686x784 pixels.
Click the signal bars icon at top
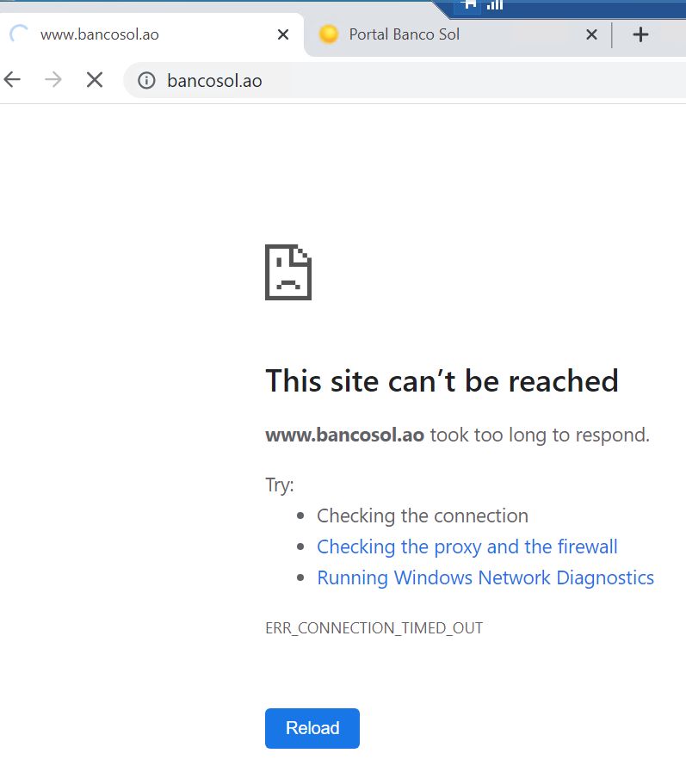495,4
